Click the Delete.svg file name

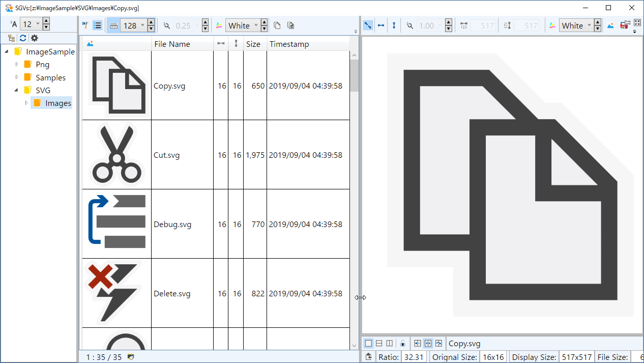point(172,293)
